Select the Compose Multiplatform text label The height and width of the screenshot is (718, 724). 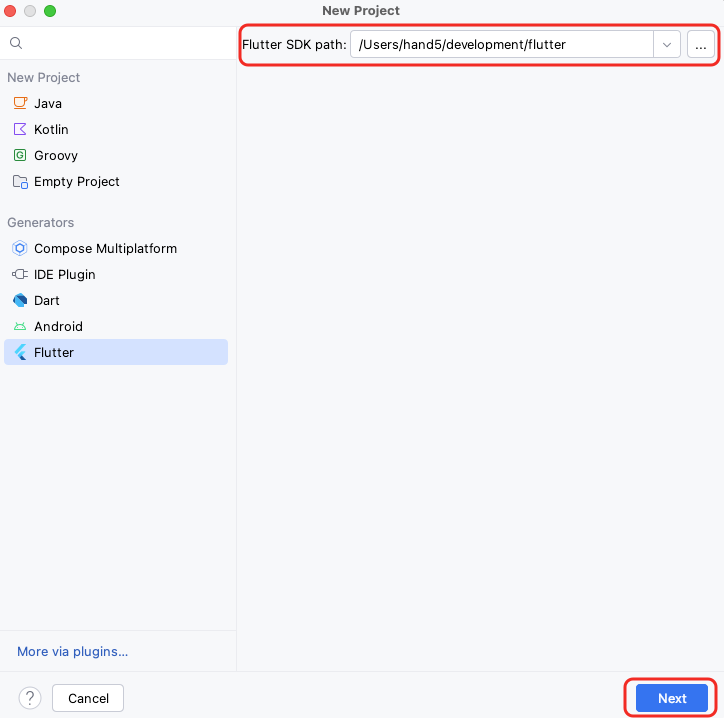click(x=105, y=248)
